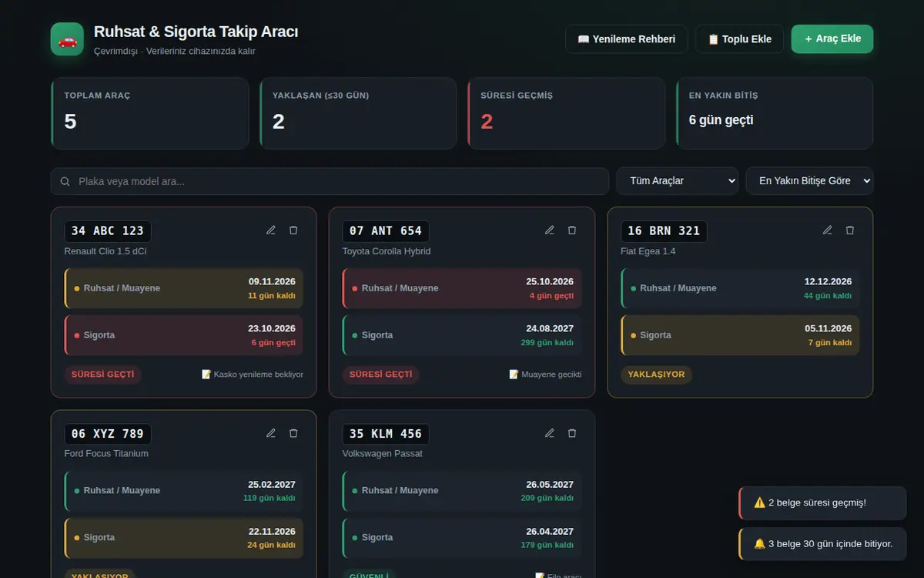Delete the 34 ABC 123 vehicle
This screenshot has height=578, width=924.
(293, 230)
